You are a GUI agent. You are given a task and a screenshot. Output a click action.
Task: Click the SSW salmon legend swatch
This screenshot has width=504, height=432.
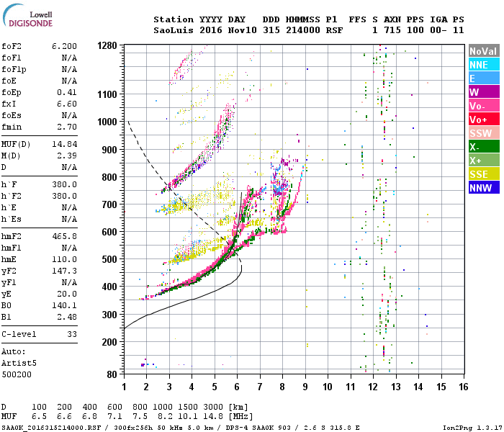coord(484,133)
